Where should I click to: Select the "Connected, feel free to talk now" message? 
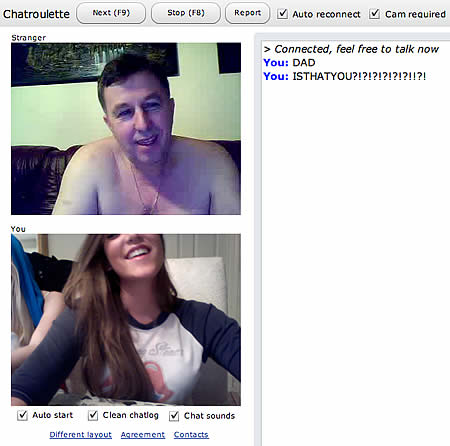351,49
